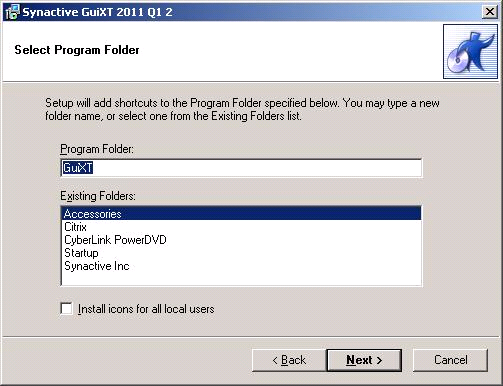The width and height of the screenshot is (503, 386).
Task: Enable the Install icons for all users checkbox
Action: (x=66, y=308)
